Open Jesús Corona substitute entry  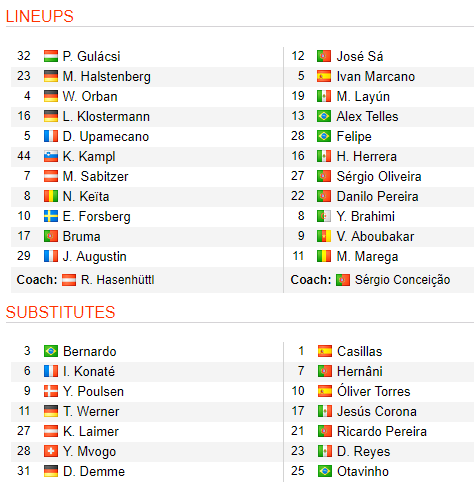377,411
